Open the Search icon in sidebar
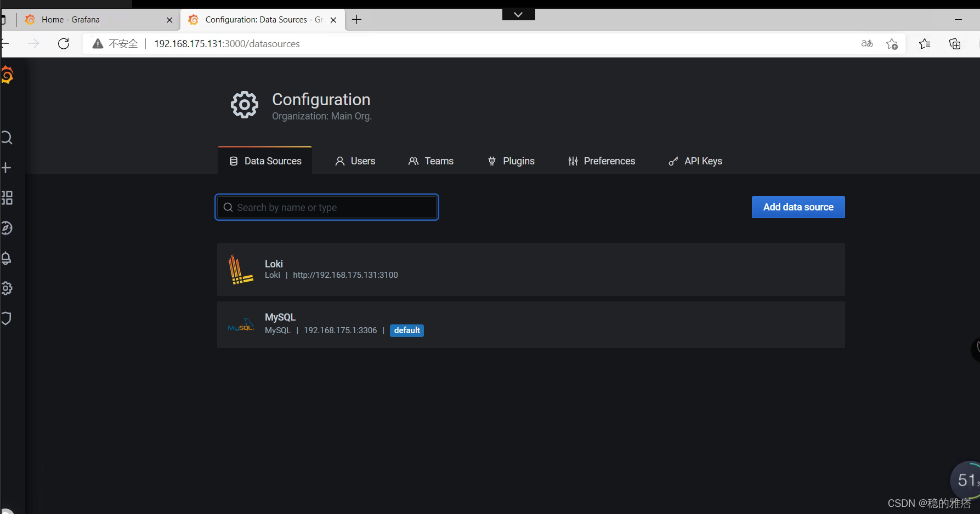Screen dimensions: 980x514 pyautogui.click(x=7, y=138)
